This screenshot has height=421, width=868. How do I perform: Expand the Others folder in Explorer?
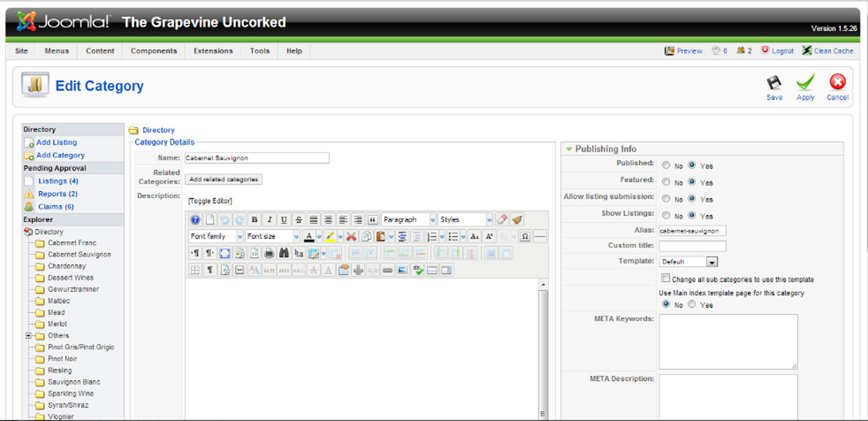tap(29, 336)
